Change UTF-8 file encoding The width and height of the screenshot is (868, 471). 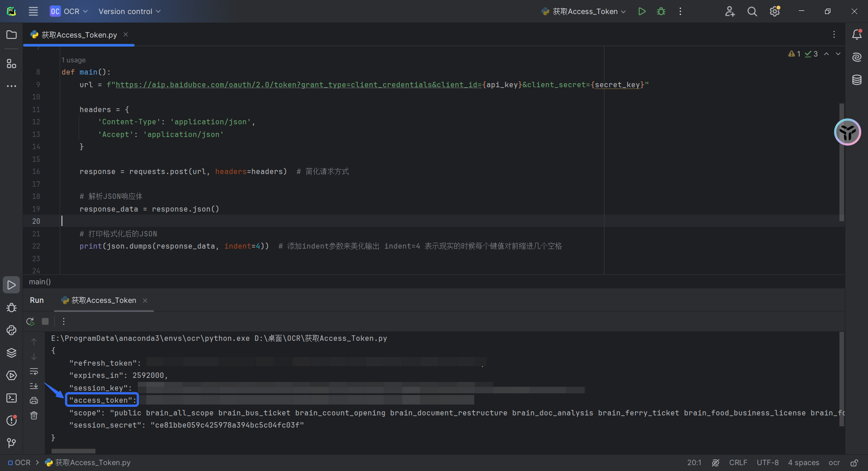click(x=768, y=462)
